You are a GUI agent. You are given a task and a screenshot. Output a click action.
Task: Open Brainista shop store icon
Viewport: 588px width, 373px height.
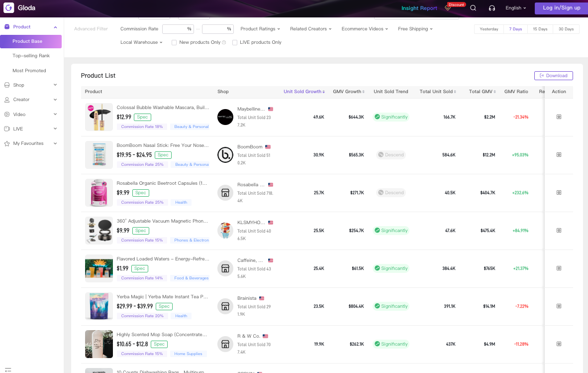(225, 307)
